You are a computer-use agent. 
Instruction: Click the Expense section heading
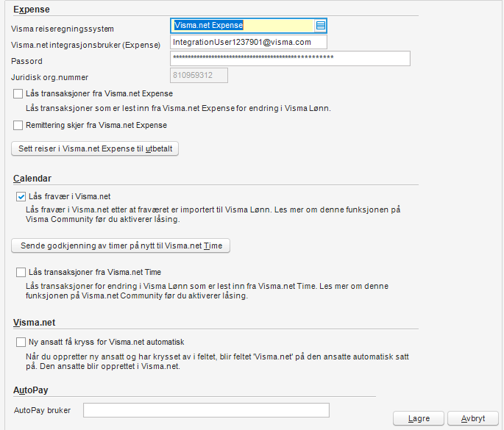pyautogui.click(x=29, y=9)
